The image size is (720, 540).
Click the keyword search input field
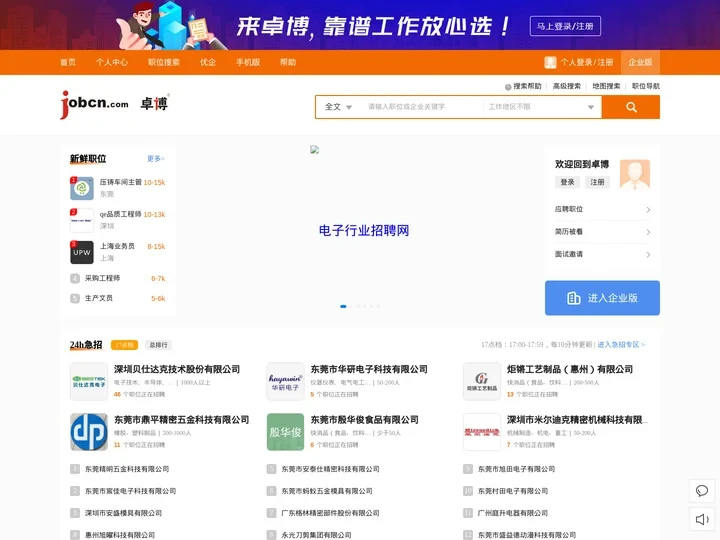422,107
